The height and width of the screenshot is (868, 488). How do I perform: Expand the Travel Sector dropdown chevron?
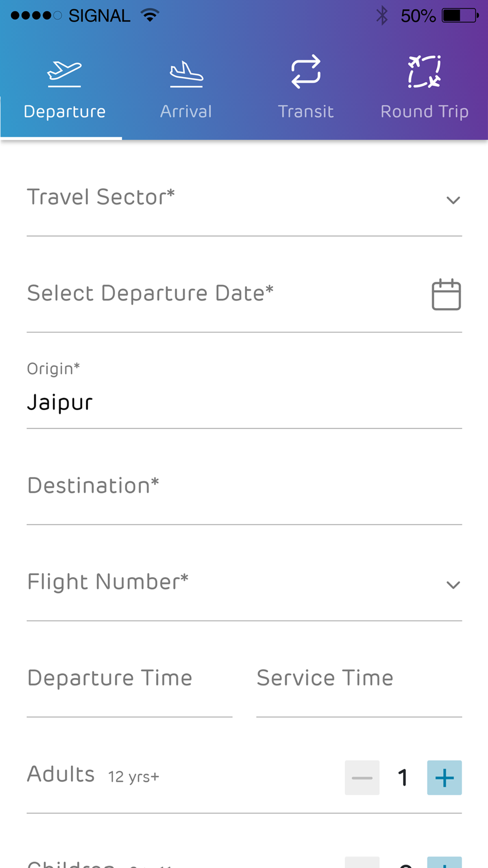click(x=453, y=200)
